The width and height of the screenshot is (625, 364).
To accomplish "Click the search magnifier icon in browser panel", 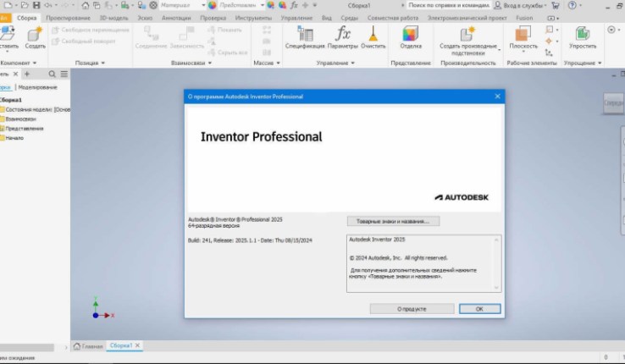I will (53, 74).
